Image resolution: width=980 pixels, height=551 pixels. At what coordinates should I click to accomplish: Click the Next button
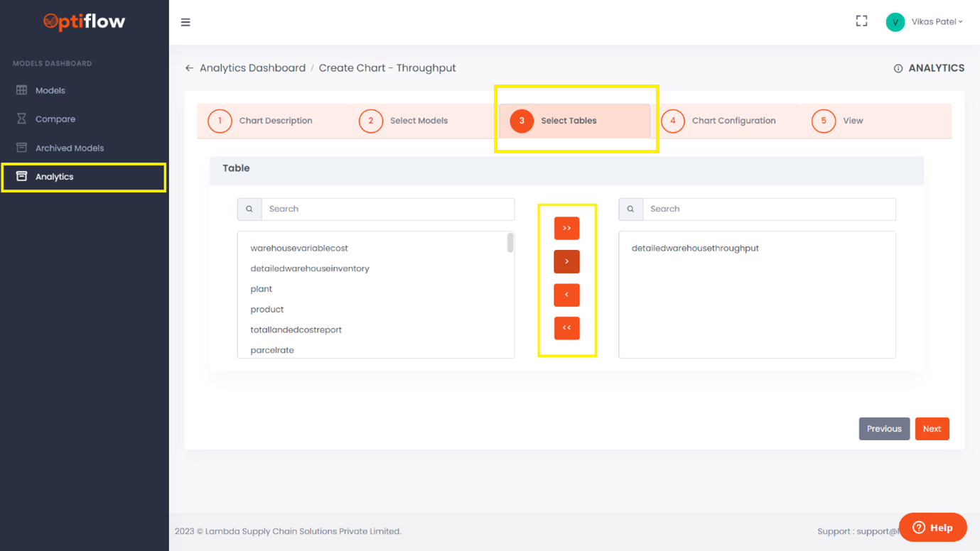pyautogui.click(x=932, y=428)
